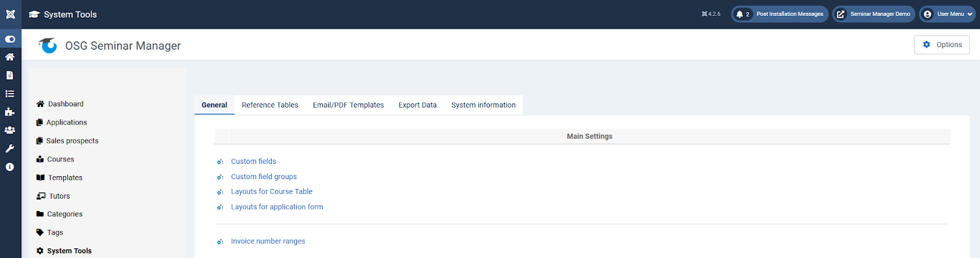Click the tag icon beside Tags
Screen dimensions: 980x258
(x=40, y=232)
